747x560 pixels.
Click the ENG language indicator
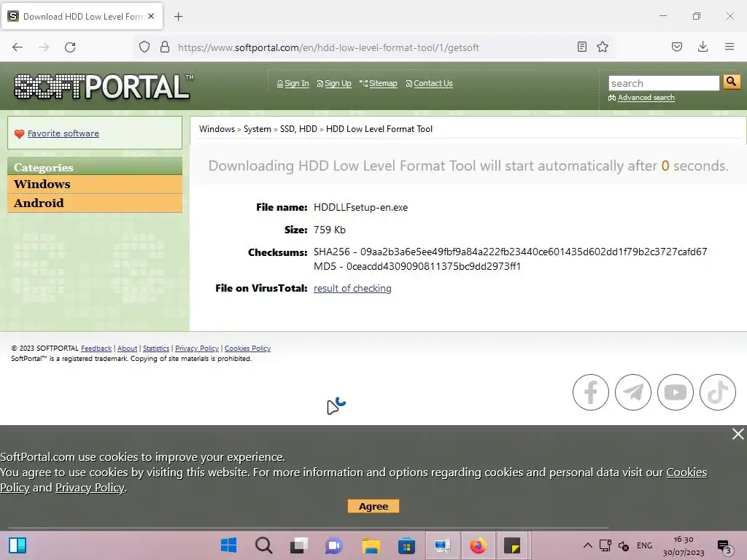click(x=644, y=545)
